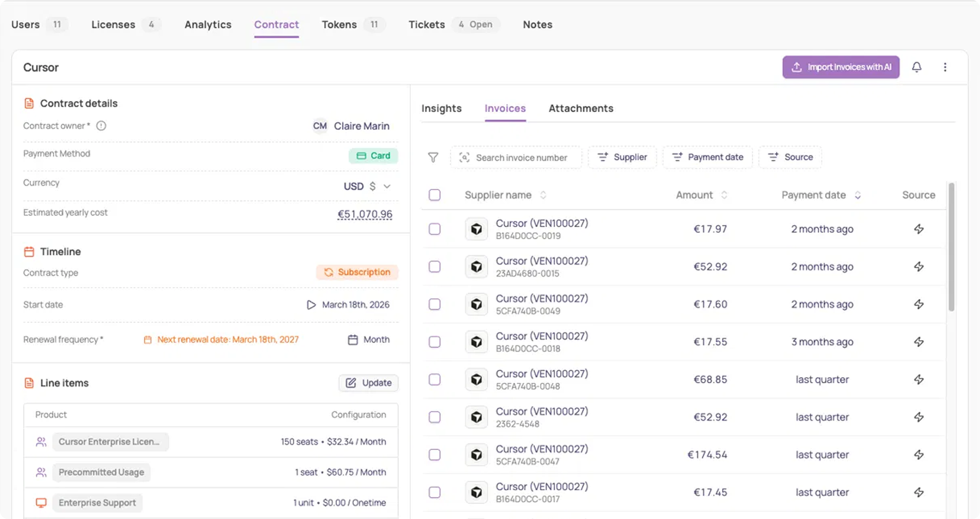Viewport: 980px width, 519px height.
Task: Click the Cursor logo for invoice B164D0CC-0018
Action: coord(476,342)
